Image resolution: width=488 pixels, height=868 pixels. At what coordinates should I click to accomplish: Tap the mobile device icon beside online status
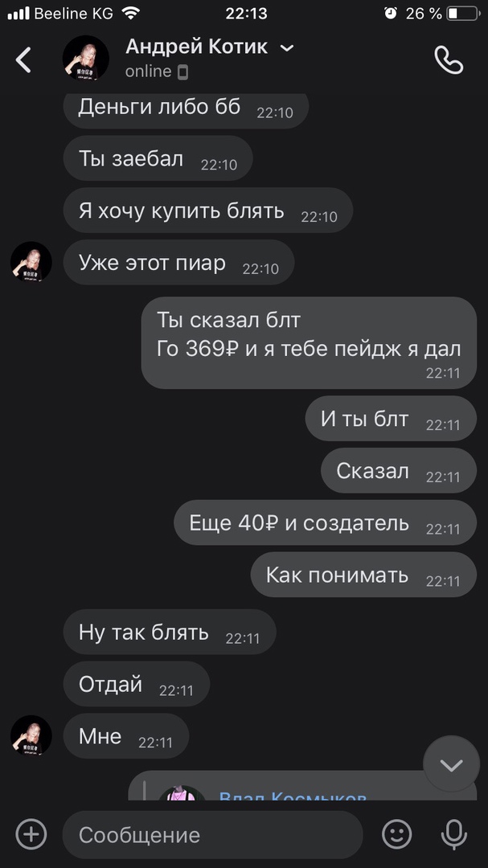[182, 72]
